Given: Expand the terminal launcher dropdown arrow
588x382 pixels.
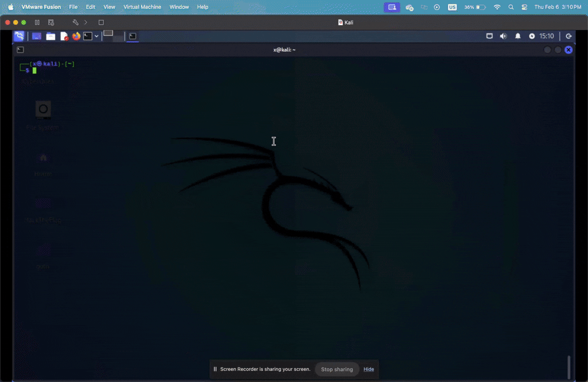Looking at the screenshot, I should click(x=96, y=36).
